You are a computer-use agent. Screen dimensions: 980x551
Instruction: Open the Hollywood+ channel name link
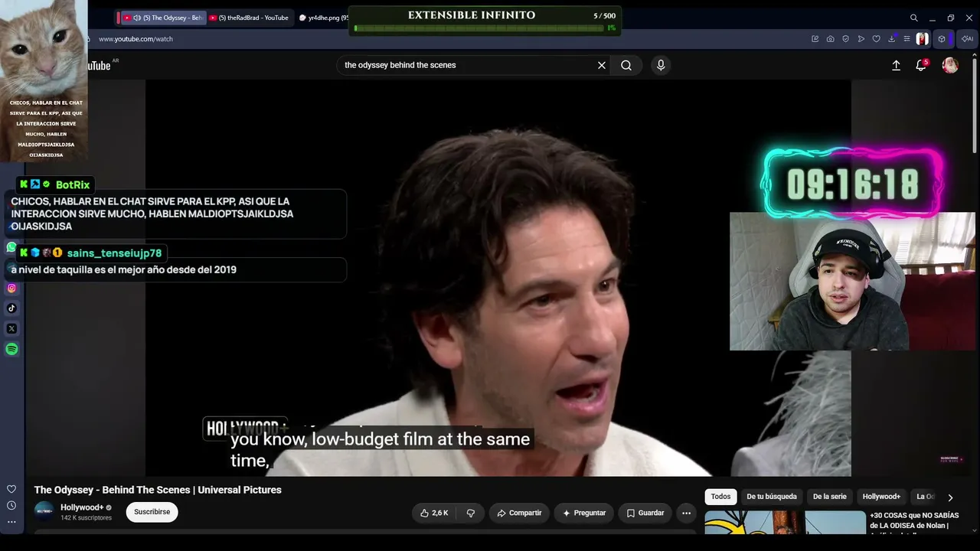coord(82,507)
